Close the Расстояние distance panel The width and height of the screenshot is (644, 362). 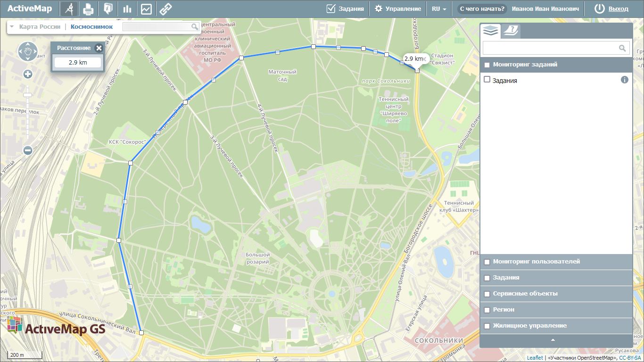pyautogui.click(x=99, y=48)
